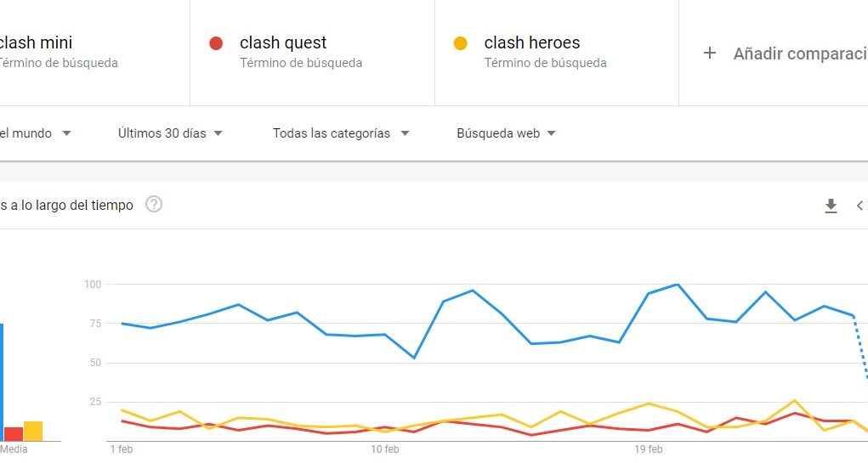Screen dimensions: 868x463
Task: Edit the 'clash quest' search term box
Action: tap(312, 53)
